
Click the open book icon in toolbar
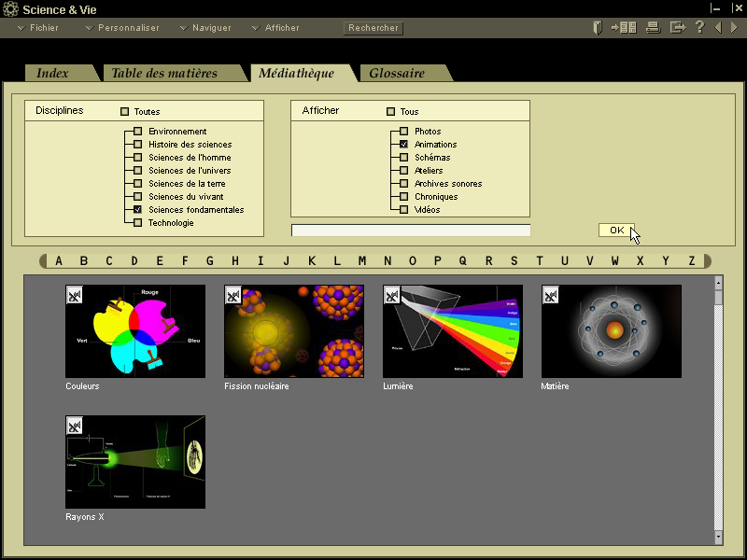click(x=598, y=28)
